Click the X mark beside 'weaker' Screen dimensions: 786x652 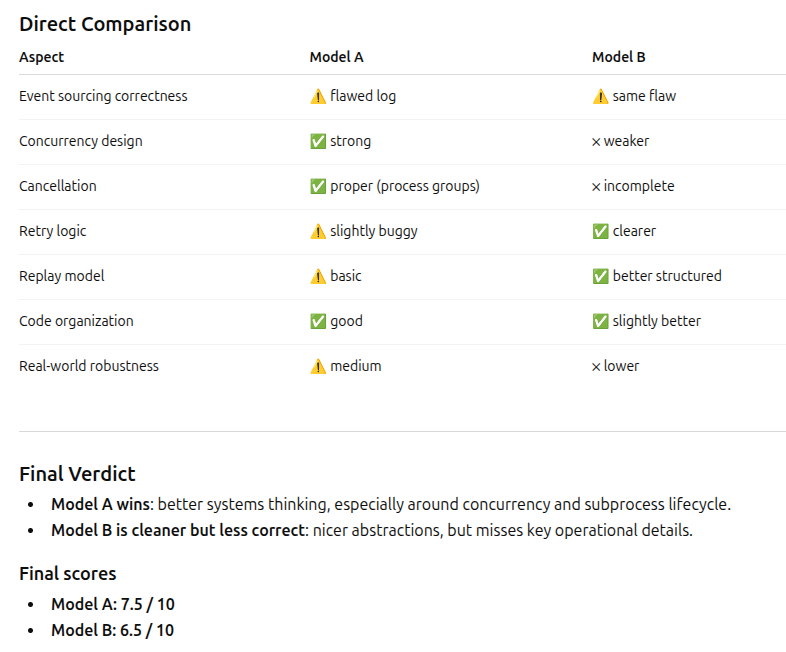point(596,142)
